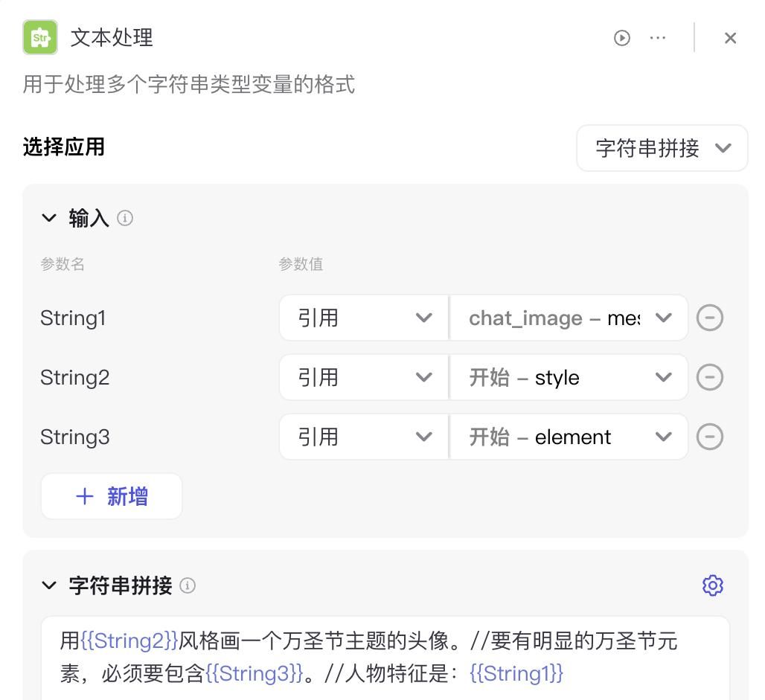Viewport: 765px width, 700px height.
Task: Open string concatenation settings gear
Action: pos(712,585)
